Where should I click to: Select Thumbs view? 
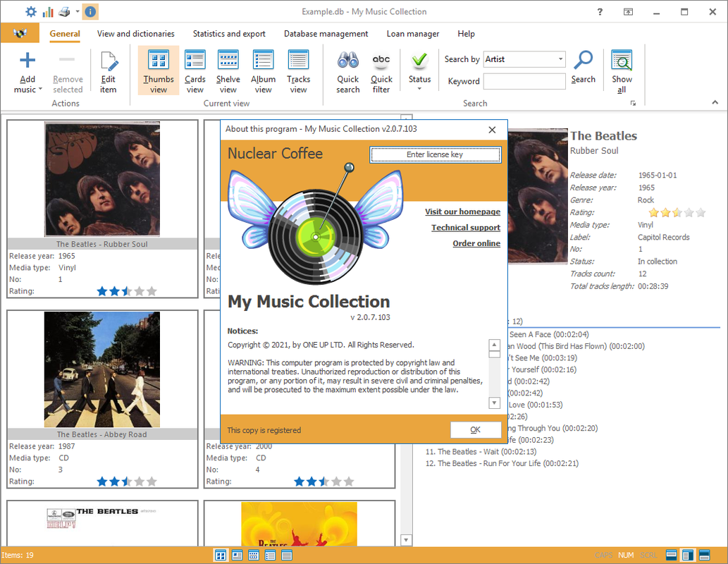(159, 71)
